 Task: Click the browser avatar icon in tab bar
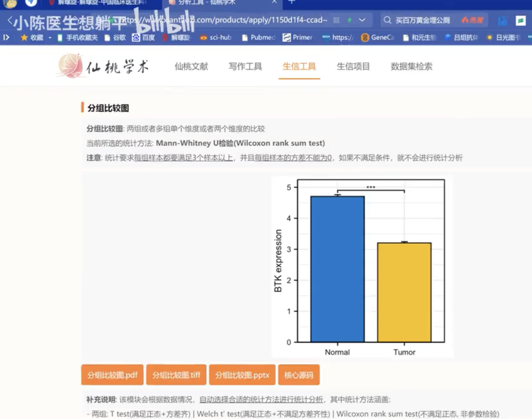9,3
